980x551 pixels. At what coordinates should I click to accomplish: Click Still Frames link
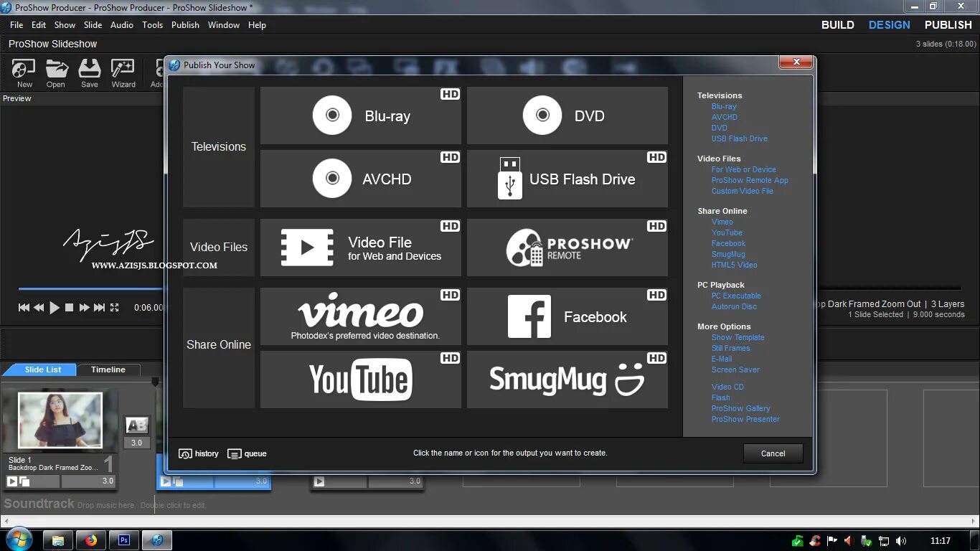click(730, 348)
